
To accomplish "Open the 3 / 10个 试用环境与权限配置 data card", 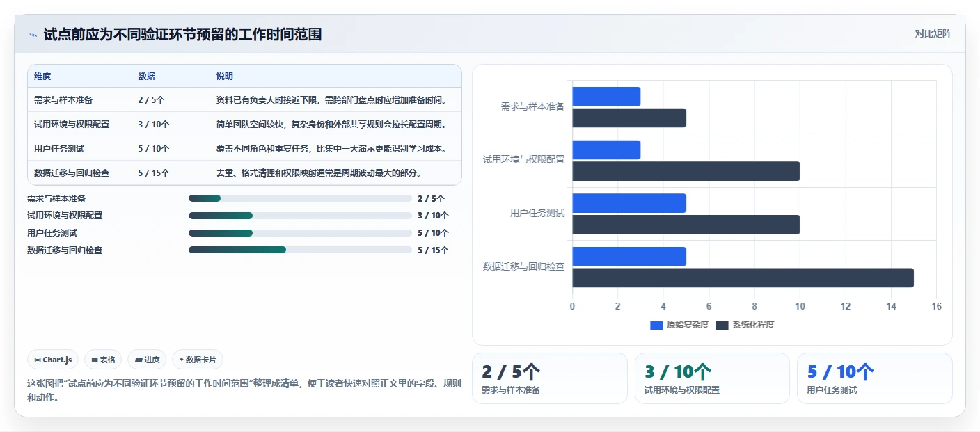I will point(712,378).
